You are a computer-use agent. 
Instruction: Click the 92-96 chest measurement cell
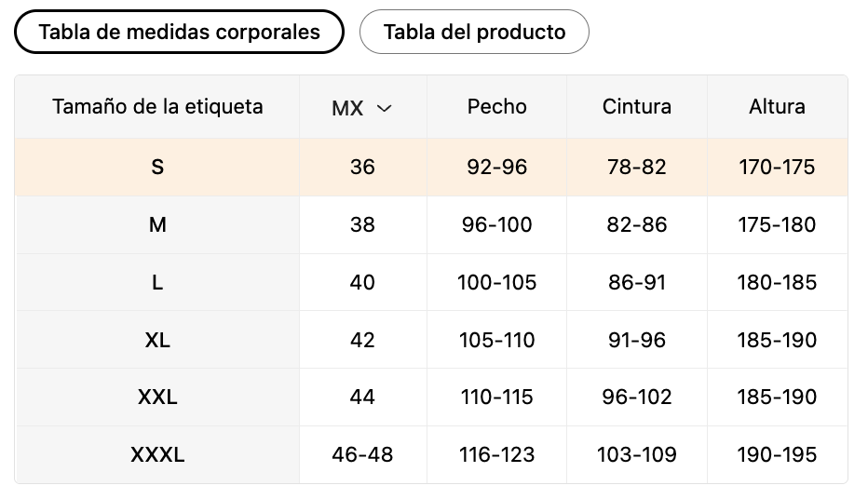point(496,167)
